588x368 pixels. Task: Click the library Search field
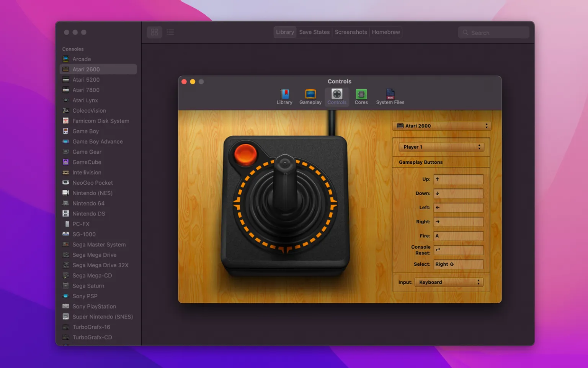(x=493, y=33)
